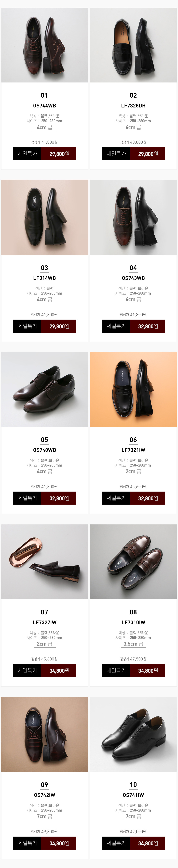The image size is (178, 868).
Task: Open the OS740WB product title link
Action: pos(44,450)
